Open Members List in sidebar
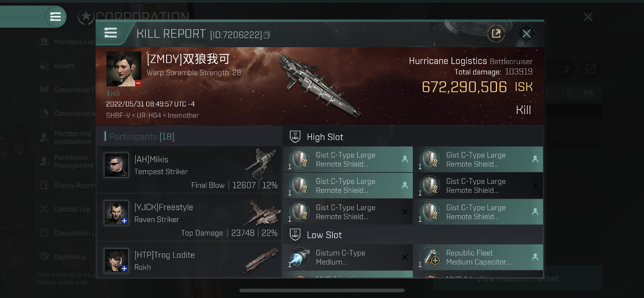 (67, 42)
